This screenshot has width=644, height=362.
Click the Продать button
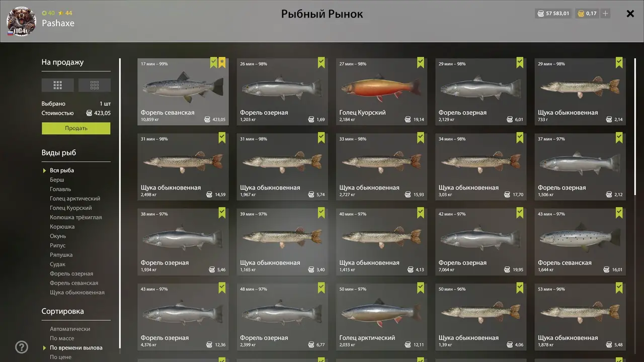click(76, 128)
